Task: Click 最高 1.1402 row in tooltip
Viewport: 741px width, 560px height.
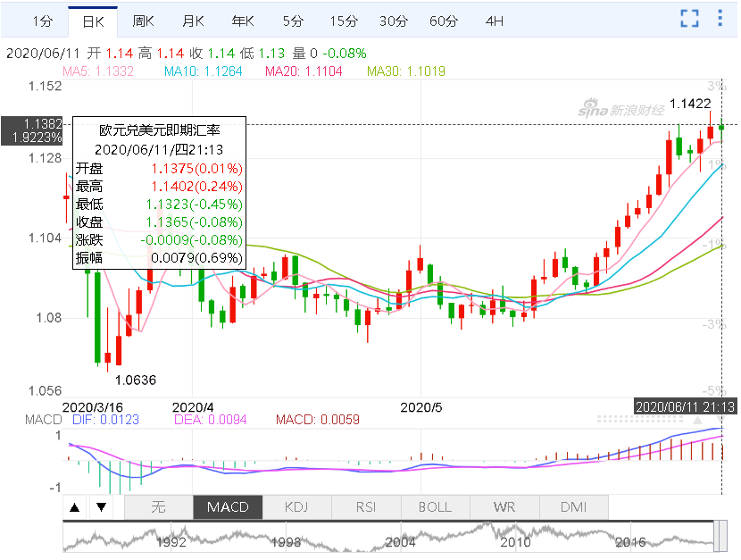Action: click(159, 187)
